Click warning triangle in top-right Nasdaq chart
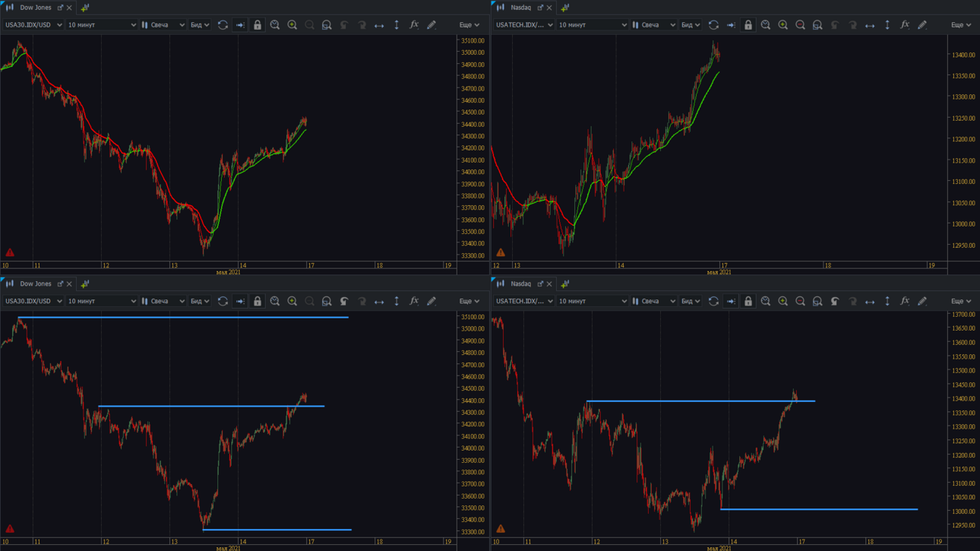This screenshot has width=980, height=551. click(501, 252)
